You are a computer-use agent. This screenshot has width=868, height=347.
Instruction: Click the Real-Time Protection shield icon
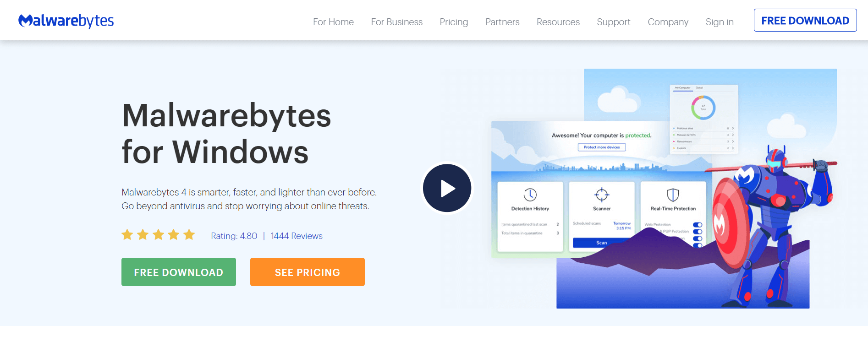tap(673, 195)
